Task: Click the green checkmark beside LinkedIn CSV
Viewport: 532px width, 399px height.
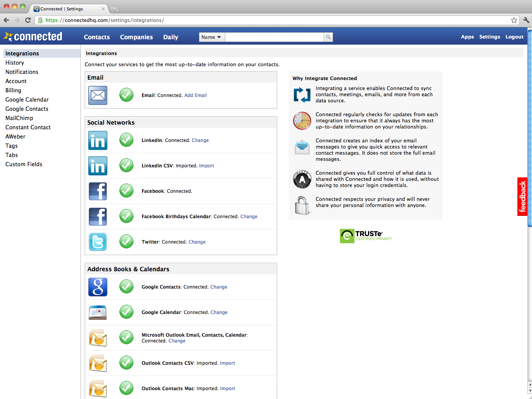Action: [126, 165]
